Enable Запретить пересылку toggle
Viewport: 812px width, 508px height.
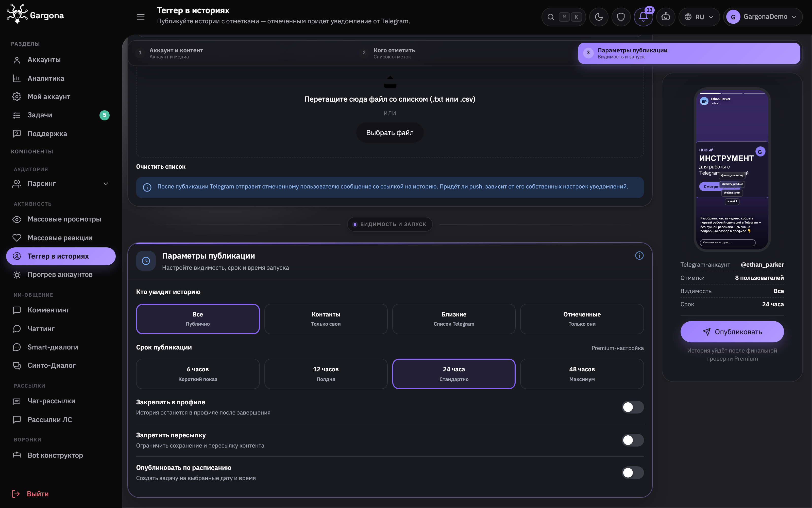633,440
